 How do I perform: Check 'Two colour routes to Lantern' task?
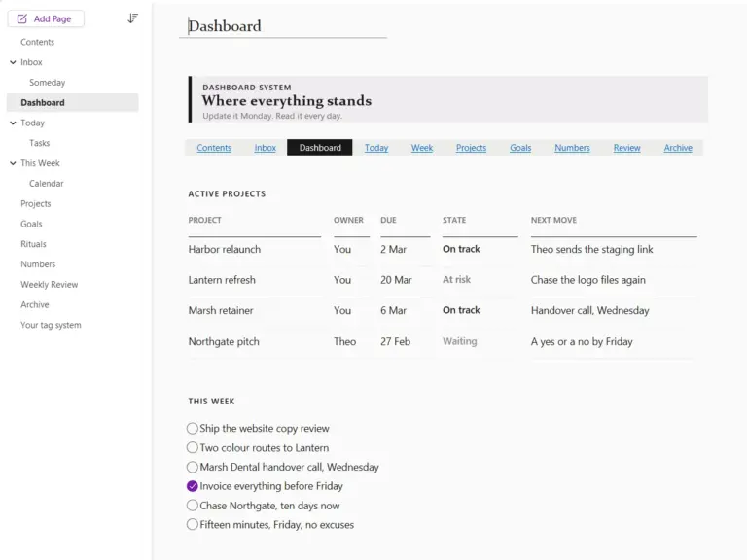[193, 447]
